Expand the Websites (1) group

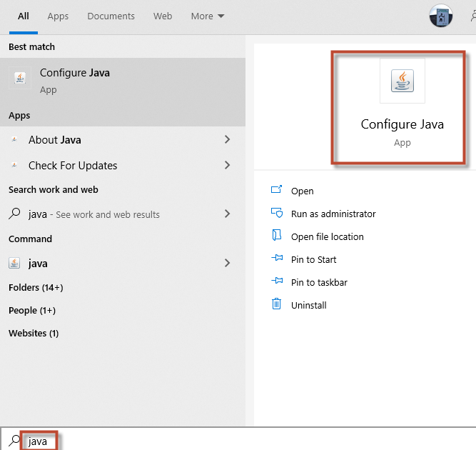[x=34, y=333]
